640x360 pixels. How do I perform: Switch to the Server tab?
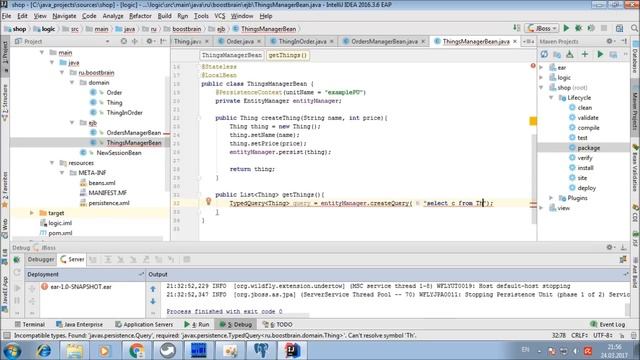coord(72,259)
